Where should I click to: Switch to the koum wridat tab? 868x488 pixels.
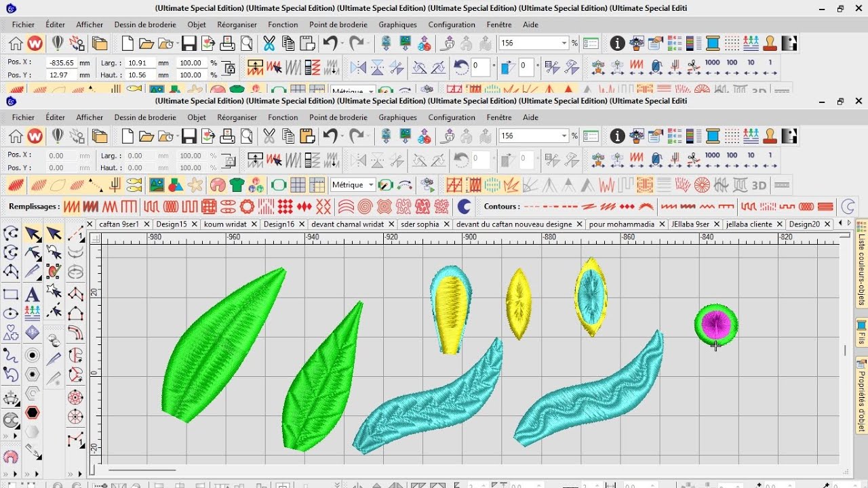click(226, 224)
